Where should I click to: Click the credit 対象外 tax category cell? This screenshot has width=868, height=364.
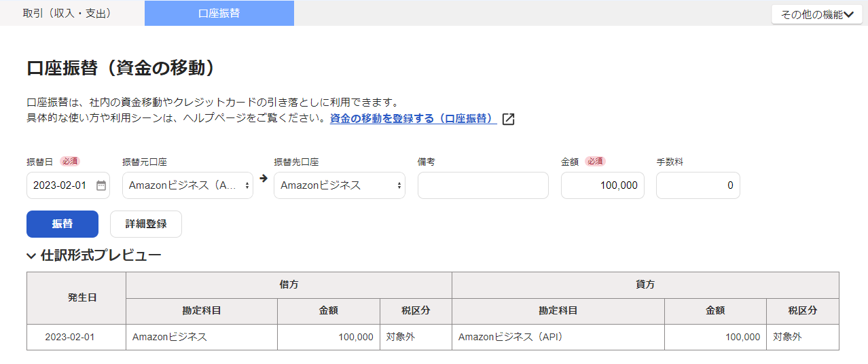803,337
